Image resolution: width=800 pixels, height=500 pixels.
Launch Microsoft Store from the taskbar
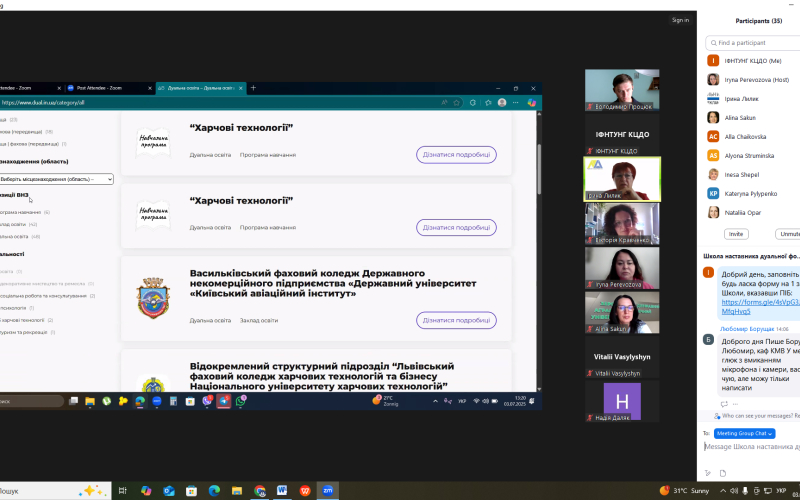click(191, 491)
